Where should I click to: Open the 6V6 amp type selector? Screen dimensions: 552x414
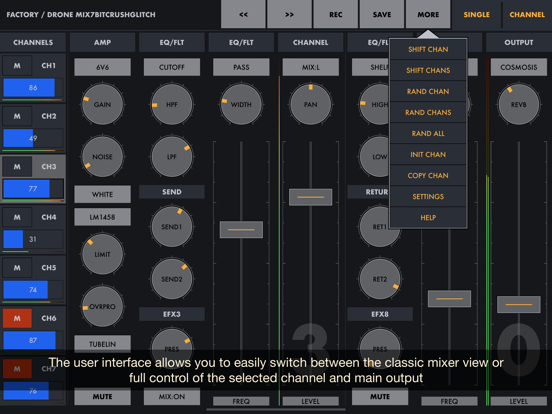[x=102, y=67]
